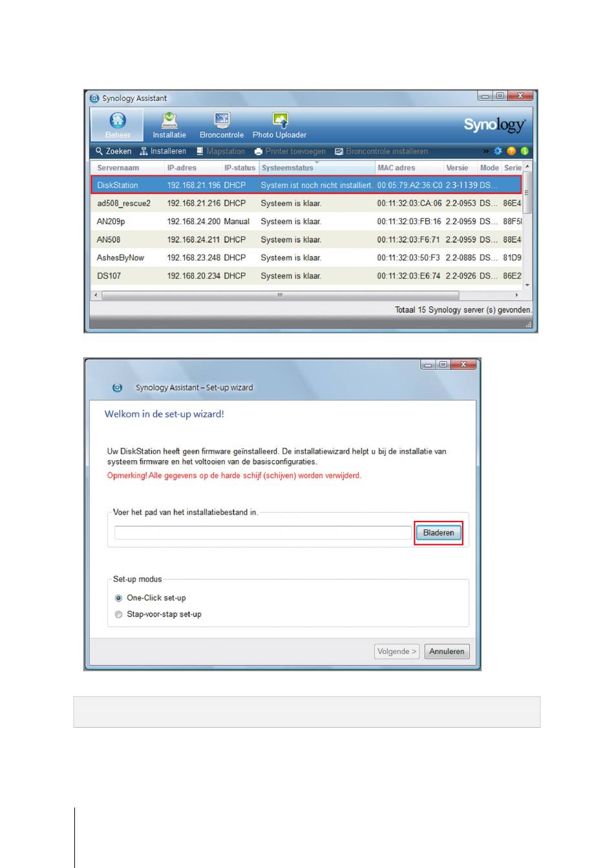This screenshot has height=868, width=614.
Task: Sort by Systeemstatus column header
Action: coord(316,167)
